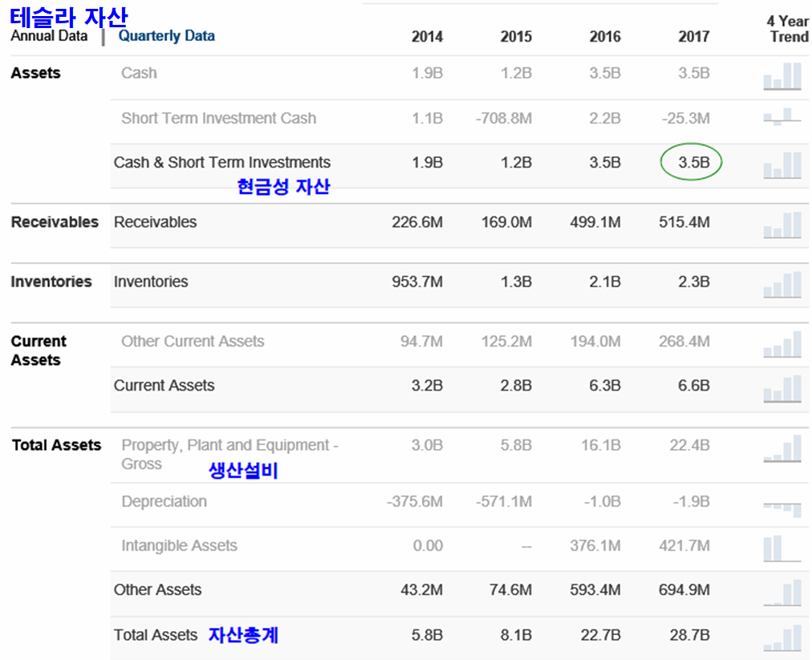Select the Annual Data tab
The width and height of the screenshot is (812, 660).
tap(49, 35)
